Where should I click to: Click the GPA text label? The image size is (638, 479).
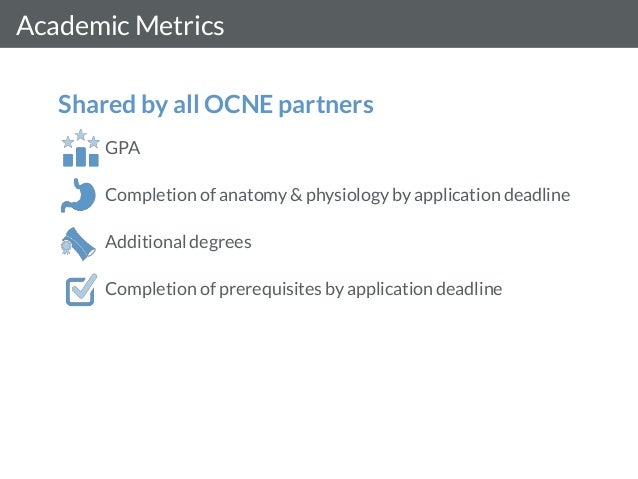point(122,148)
